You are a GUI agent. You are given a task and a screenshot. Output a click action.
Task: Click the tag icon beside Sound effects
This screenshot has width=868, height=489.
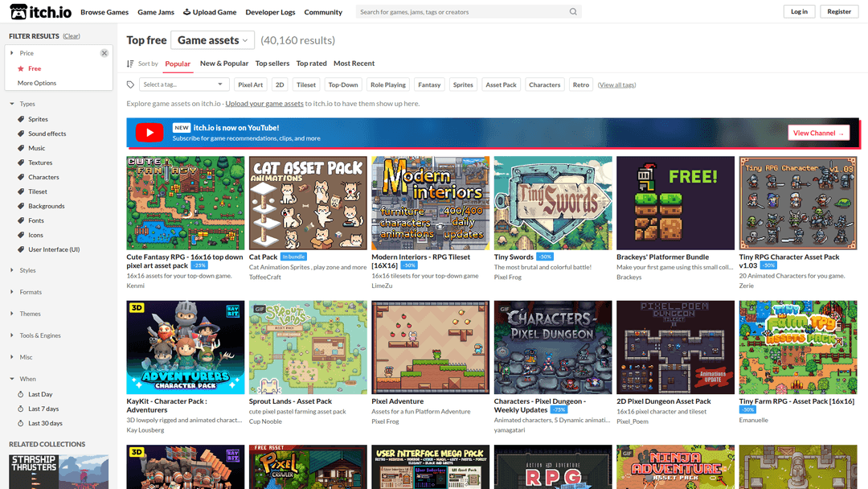[21, 134]
